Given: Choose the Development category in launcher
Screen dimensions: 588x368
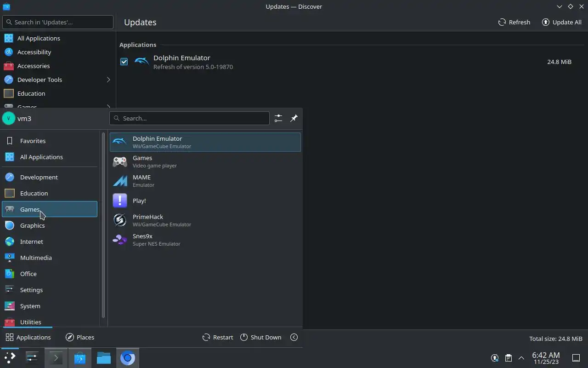Looking at the screenshot, I should coord(50,177).
